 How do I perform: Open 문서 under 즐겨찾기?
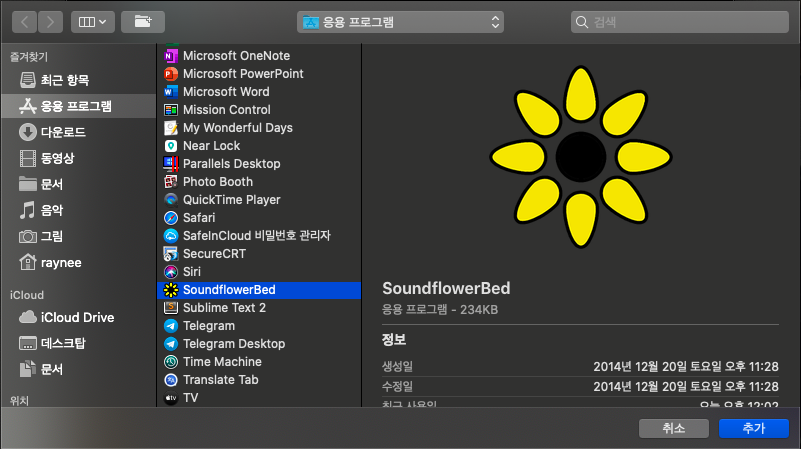79,184
